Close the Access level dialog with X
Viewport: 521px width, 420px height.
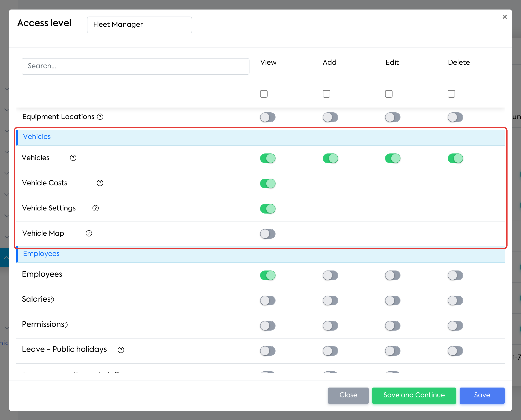tap(504, 17)
